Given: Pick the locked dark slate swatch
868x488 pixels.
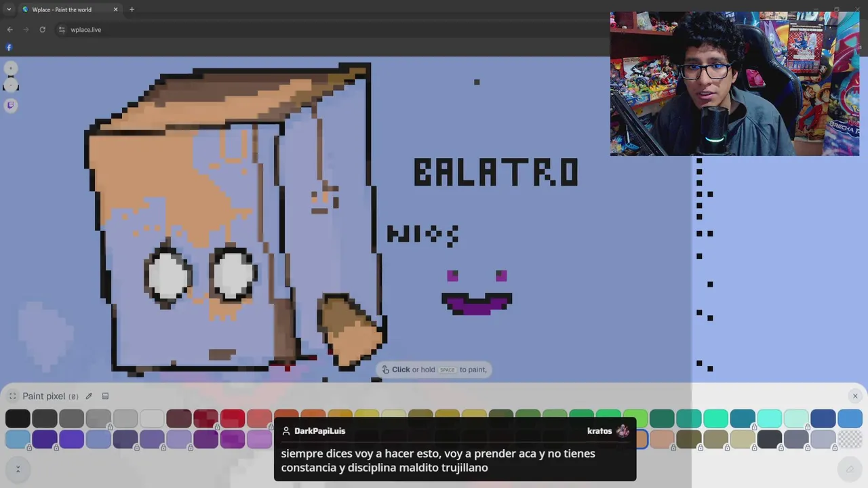Looking at the screenshot, I should [769, 439].
